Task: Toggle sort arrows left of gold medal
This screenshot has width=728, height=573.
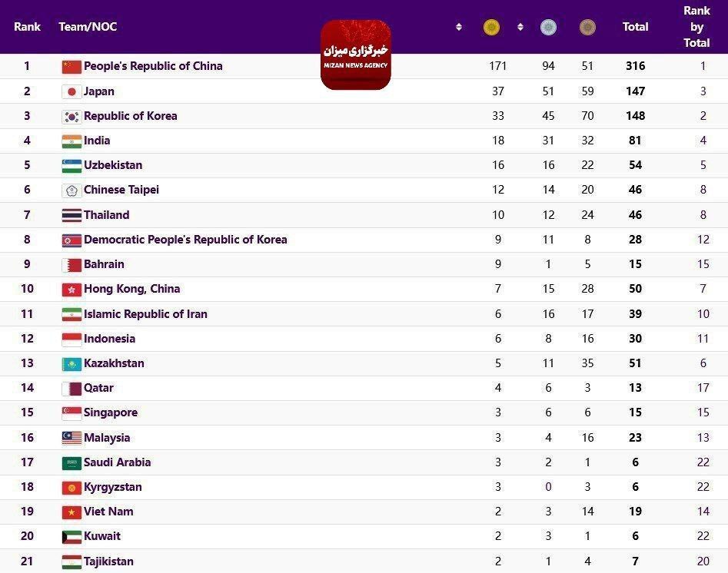Action: point(459,27)
